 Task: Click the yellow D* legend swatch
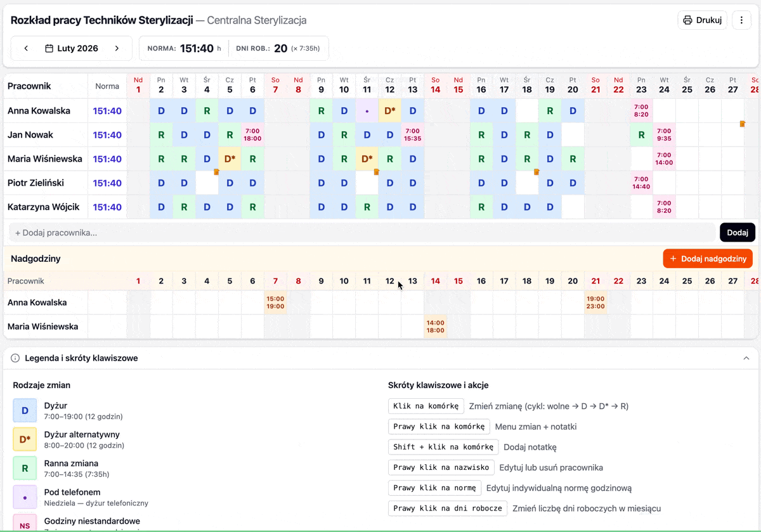point(25,439)
